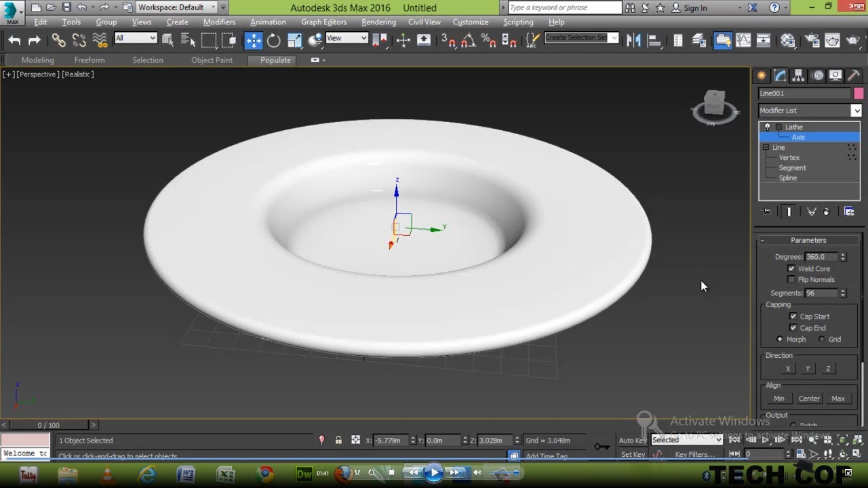Click the 0 / 100 time slider

[x=48, y=425]
